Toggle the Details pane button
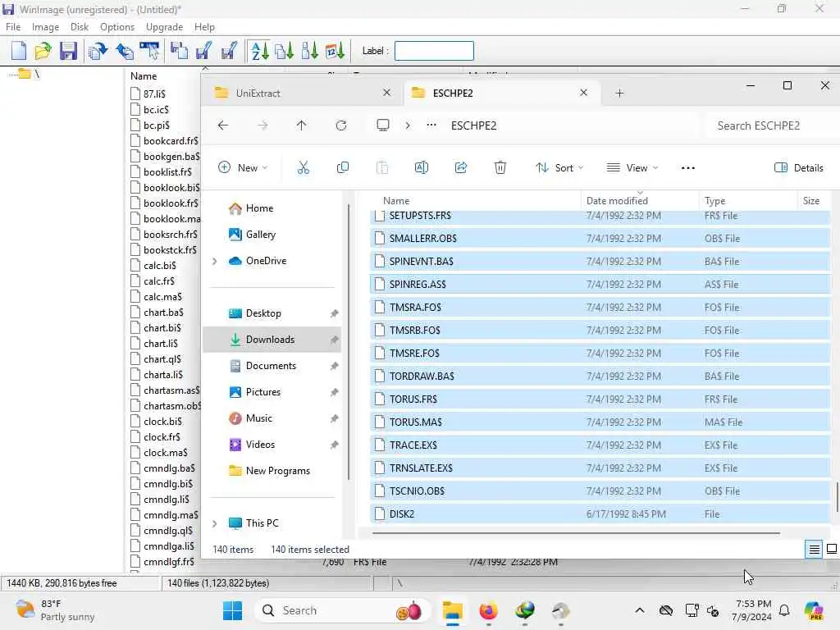 pyautogui.click(x=799, y=167)
